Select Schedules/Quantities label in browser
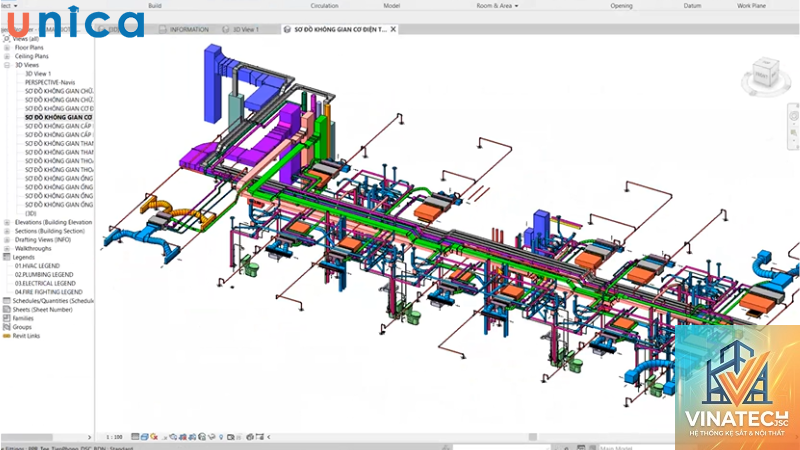This screenshot has width=800, height=450. pyautogui.click(x=53, y=301)
